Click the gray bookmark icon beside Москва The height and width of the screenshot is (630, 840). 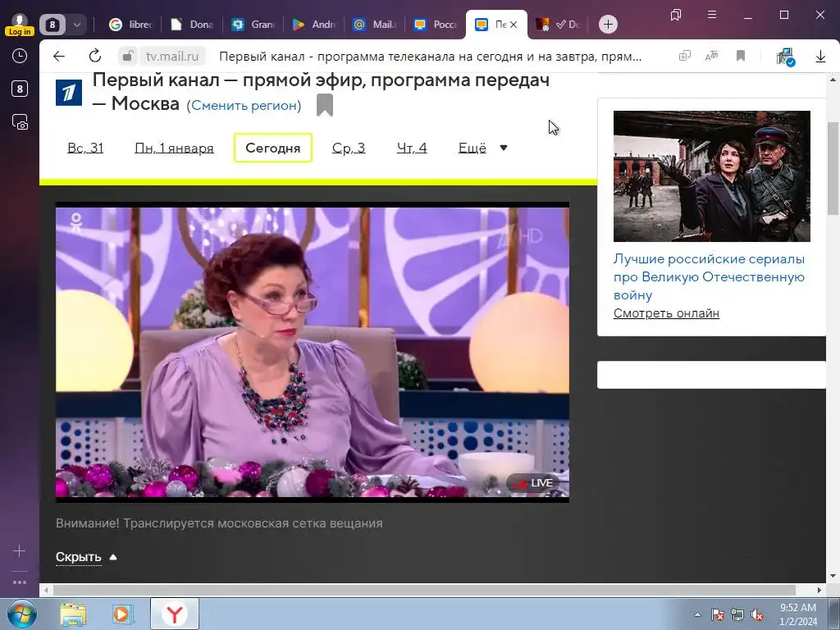(325, 104)
